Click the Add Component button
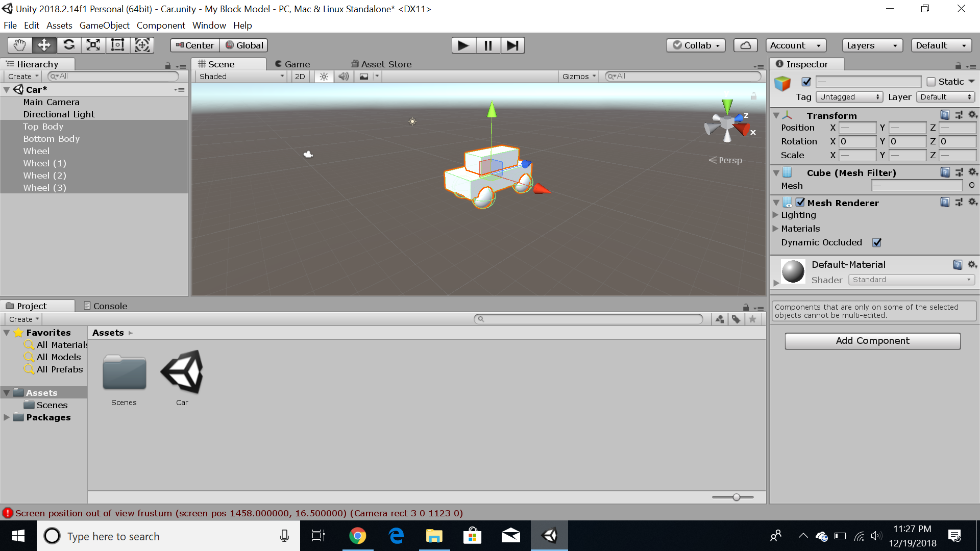980x551 pixels. (x=872, y=341)
